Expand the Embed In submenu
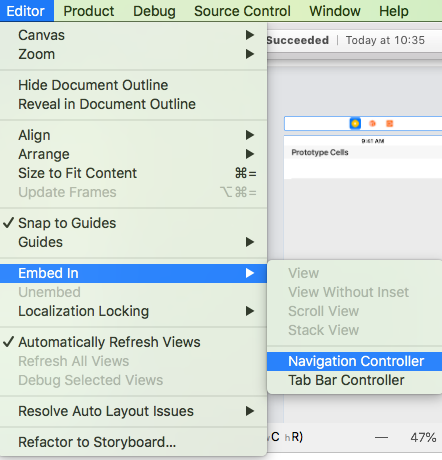This screenshot has width=442, height=460. pos(133,273)
